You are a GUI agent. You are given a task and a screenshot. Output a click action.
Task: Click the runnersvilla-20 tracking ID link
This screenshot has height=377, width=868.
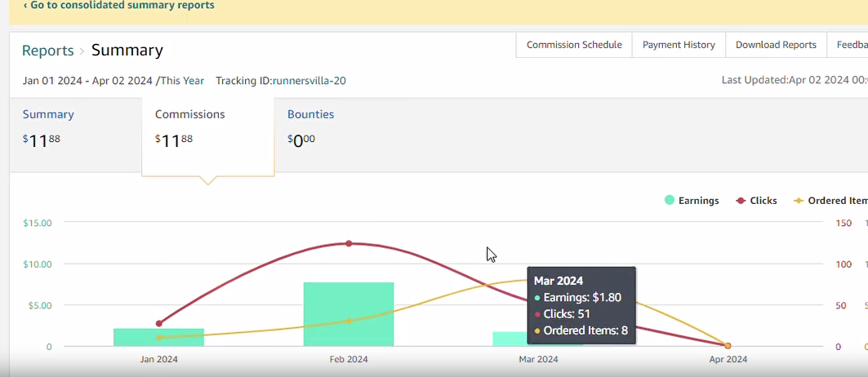(x=309, y=81)
